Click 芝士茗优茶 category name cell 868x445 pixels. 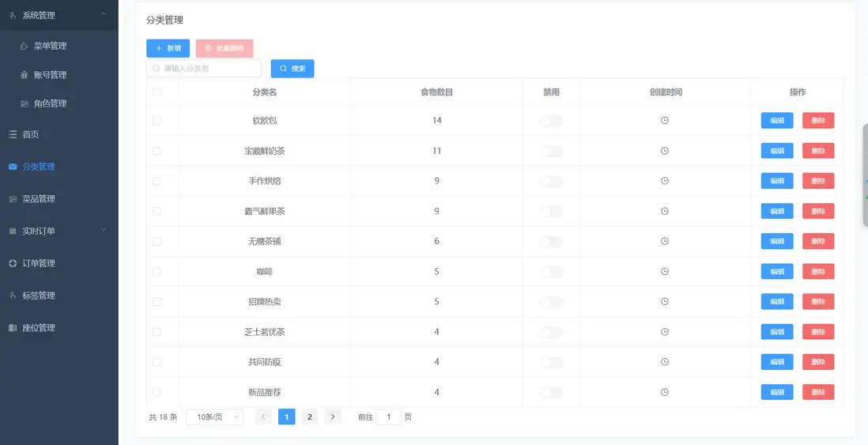pyautogui.click(x=265, y=332)
